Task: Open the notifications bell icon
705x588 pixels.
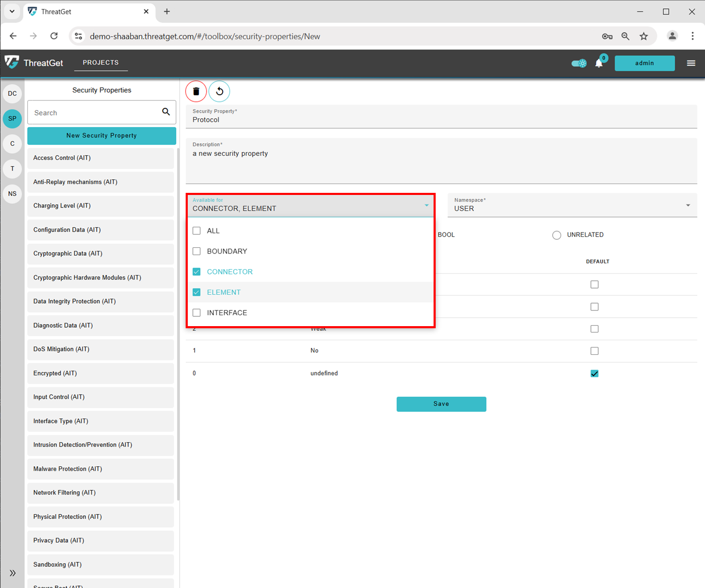Action: (x=599, y=63)
